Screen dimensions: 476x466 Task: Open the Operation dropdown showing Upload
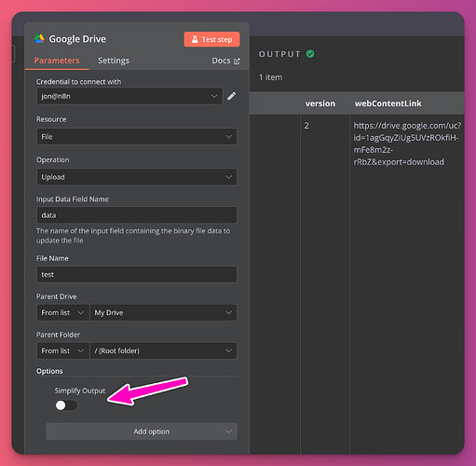[137, 177]
